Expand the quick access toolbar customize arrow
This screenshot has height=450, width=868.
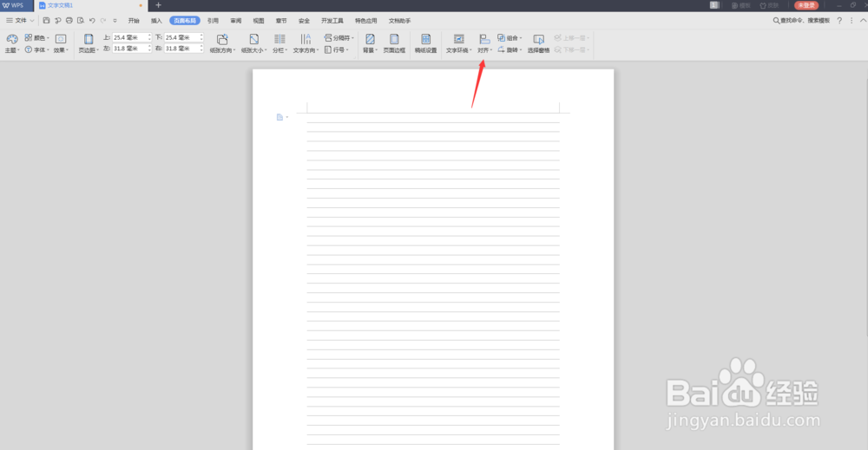pyautogui.click(x=115, y=21)
